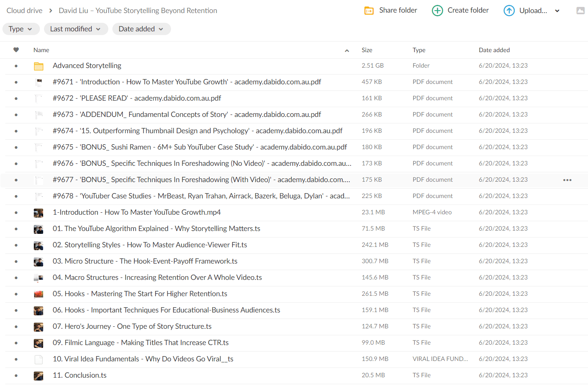Sort by Date added column header

pos(494,50)
